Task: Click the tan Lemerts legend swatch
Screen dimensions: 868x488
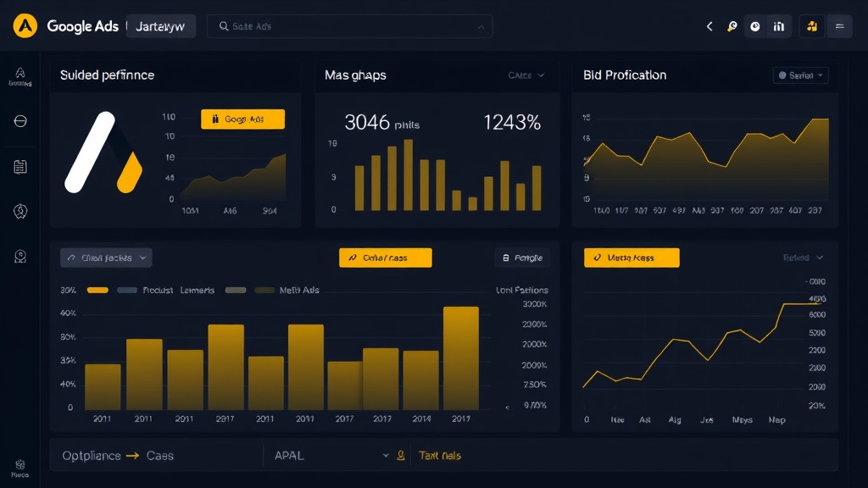Action: click(236, 290)
